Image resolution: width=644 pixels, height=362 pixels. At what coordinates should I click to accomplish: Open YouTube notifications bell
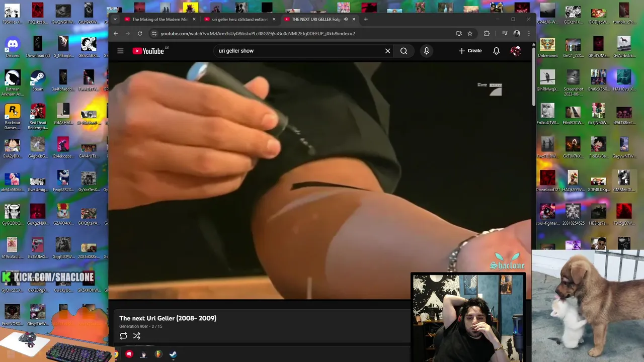[x=496, y=51]
